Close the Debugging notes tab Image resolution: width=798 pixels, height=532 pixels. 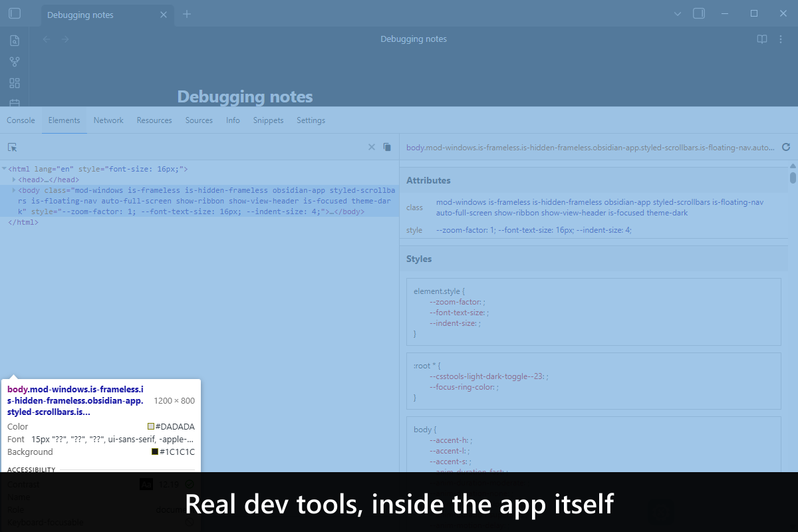(x=163, y=15)
